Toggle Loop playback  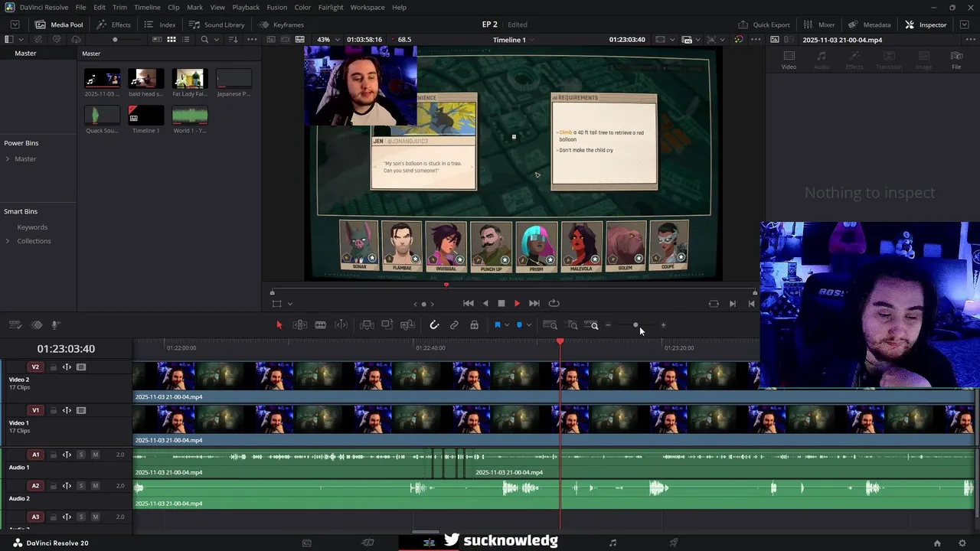pos(554,304)
